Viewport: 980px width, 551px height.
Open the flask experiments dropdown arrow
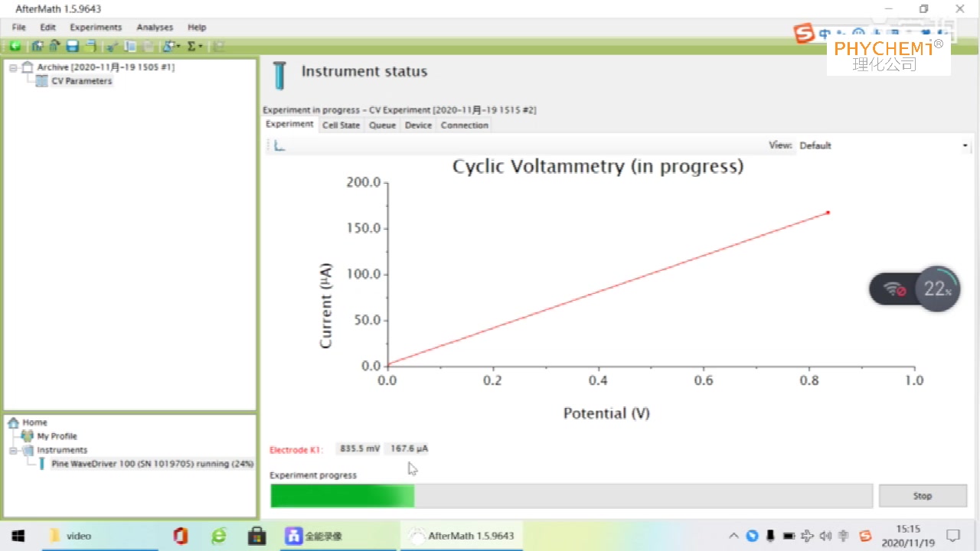pyautogui.click(x=178, y=46)
